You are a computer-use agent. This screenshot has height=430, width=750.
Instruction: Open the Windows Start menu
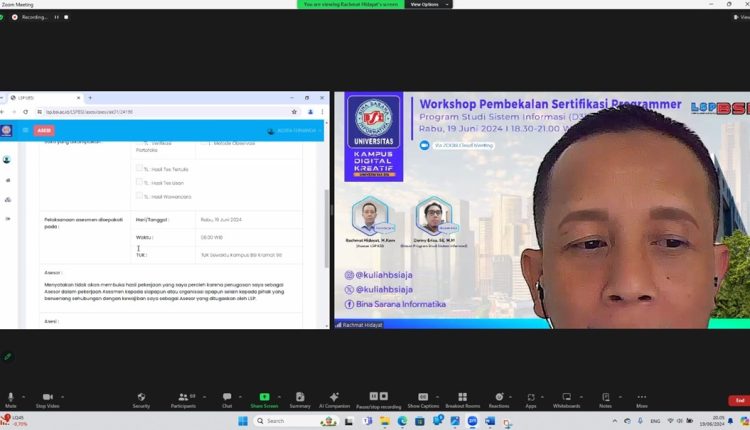243,421
